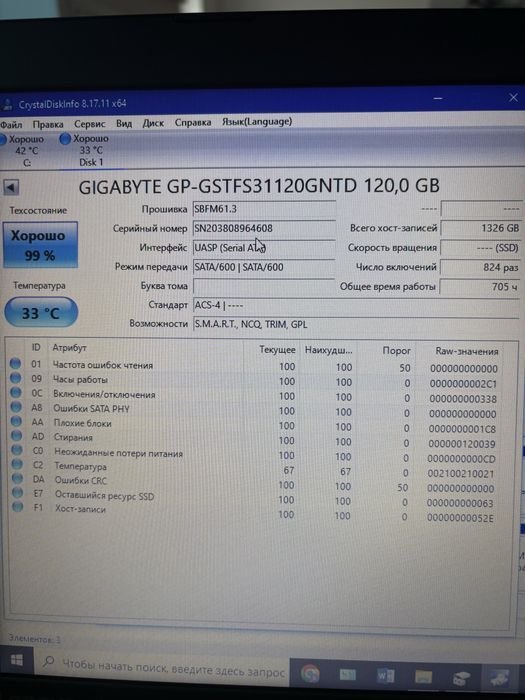Click the Атрибут column header
The image size is (525, 700).
[x=70, y=347]
